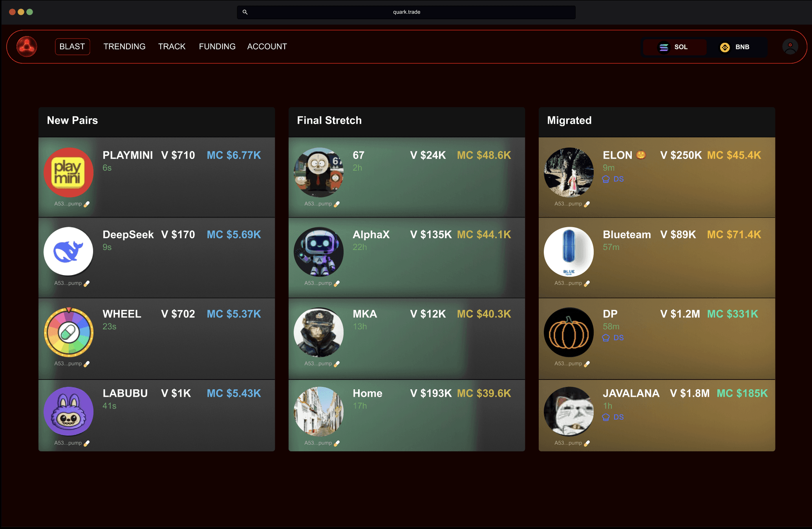Click the pump pill icon under ELON
The height and width of the screenshot is (529, 812).
(x=587, y=204)
